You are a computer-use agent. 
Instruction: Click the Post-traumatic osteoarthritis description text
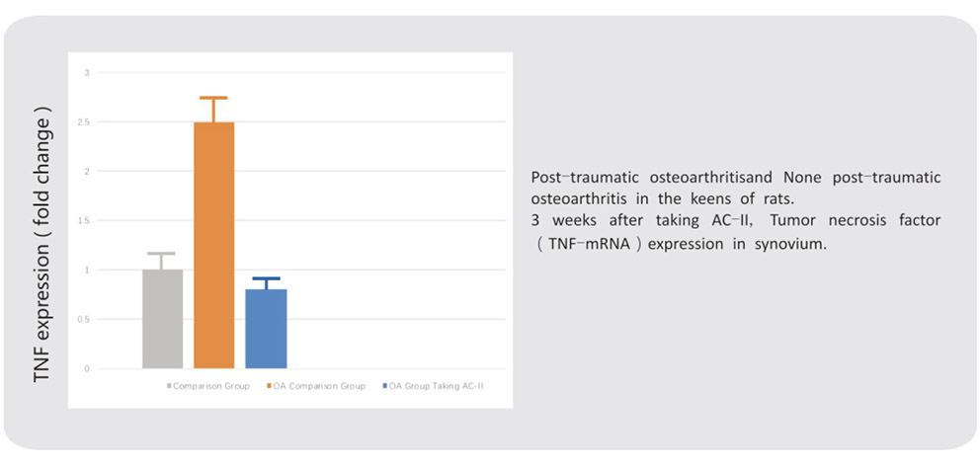point(736,189)
